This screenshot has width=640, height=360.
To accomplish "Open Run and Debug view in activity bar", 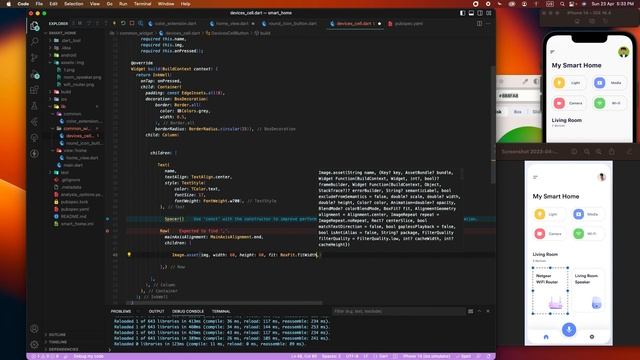I will click(x=35, y=75).
